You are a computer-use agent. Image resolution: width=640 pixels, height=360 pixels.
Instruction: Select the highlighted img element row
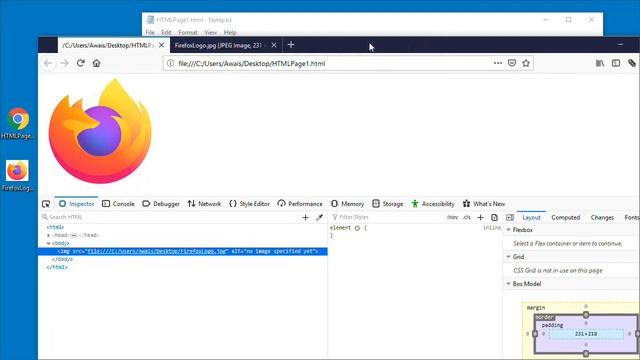point(182,251)
